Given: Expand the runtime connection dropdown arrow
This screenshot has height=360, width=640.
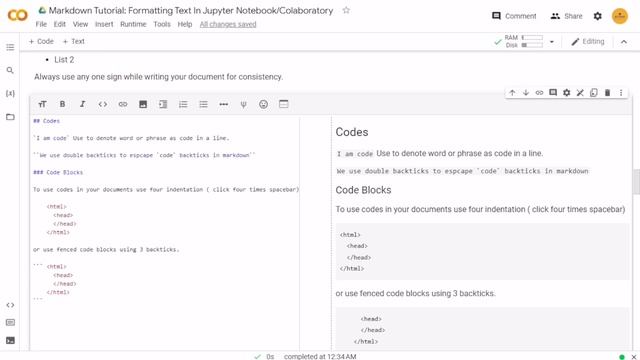Looking at the screenshot, I should coord(551,41).
